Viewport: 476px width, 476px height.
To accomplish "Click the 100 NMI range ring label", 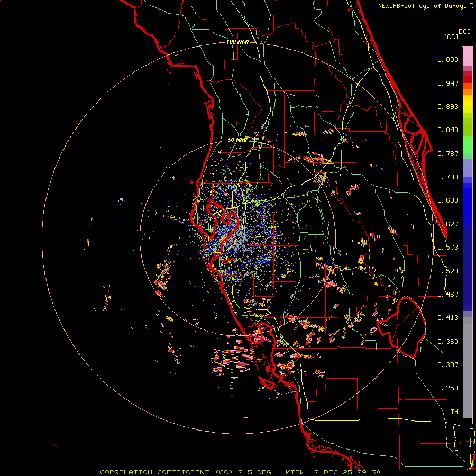I will [237, 42].
